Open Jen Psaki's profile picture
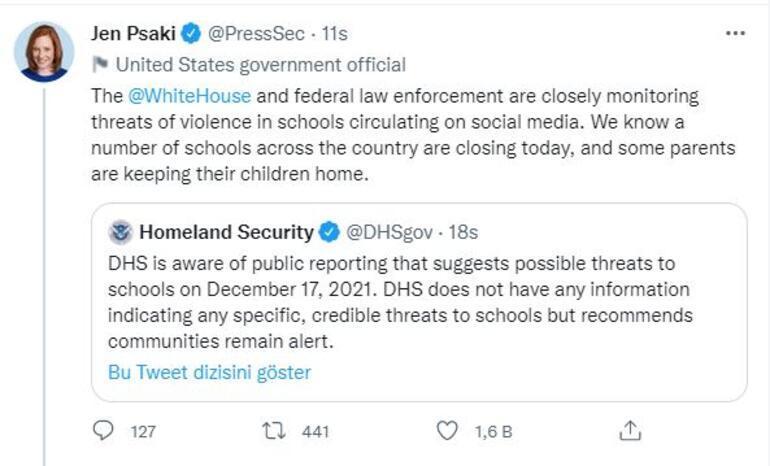This screenshot has height=466, width=770. [44, 50]
